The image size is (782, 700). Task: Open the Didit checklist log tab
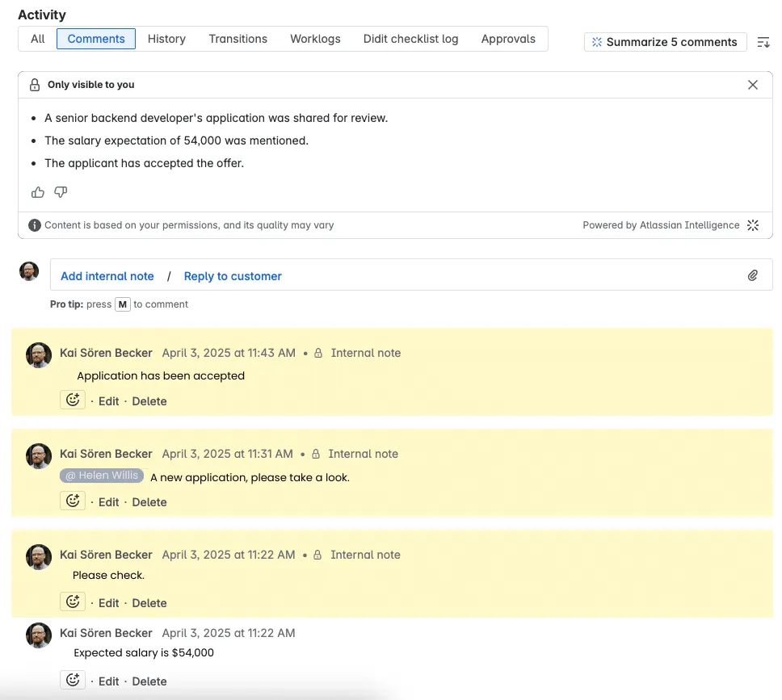pyautogui.click(x=410, y=39)
